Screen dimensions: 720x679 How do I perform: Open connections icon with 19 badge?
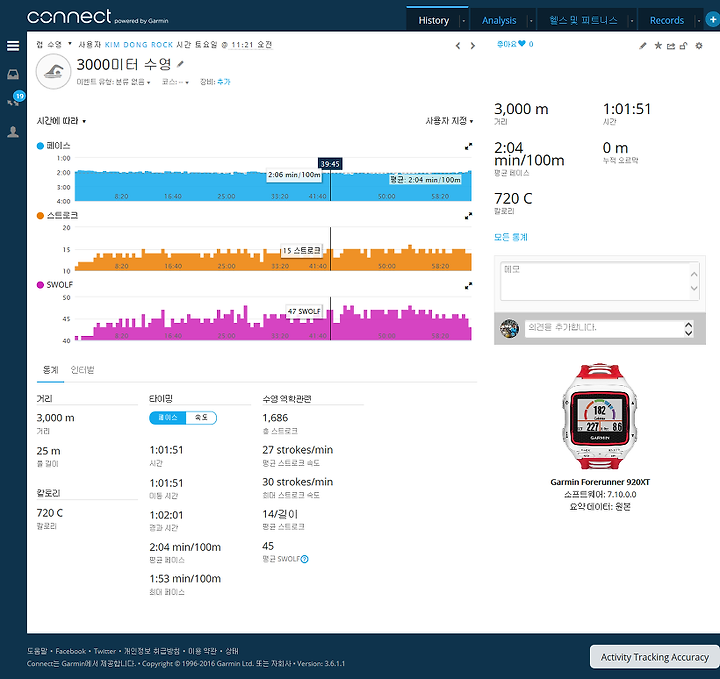[x=14, y=100]
